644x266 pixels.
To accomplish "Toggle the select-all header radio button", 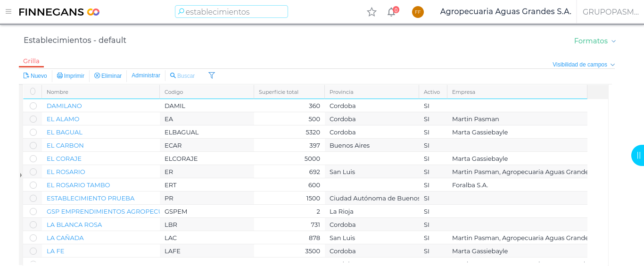I will coord(33,91).
